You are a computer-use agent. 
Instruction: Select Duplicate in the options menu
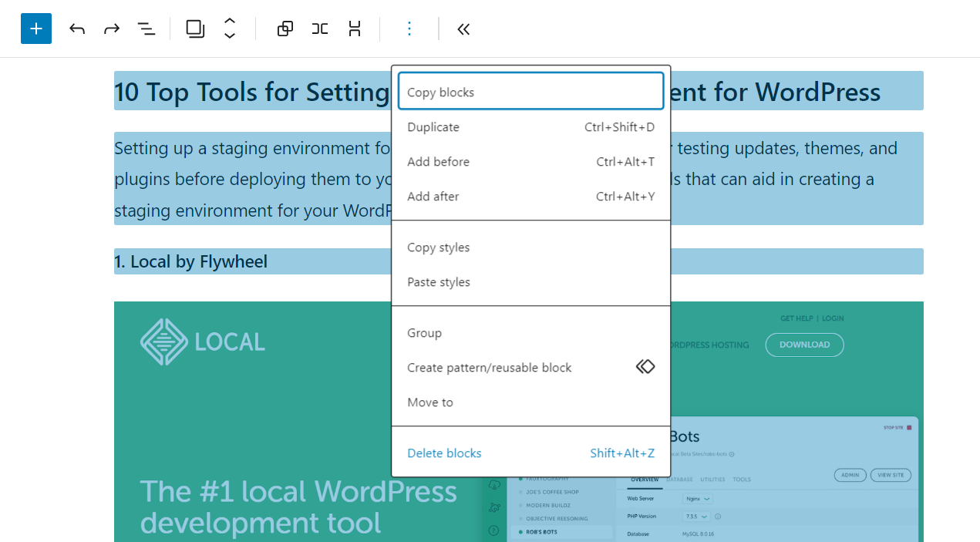(x=531, y=127)
